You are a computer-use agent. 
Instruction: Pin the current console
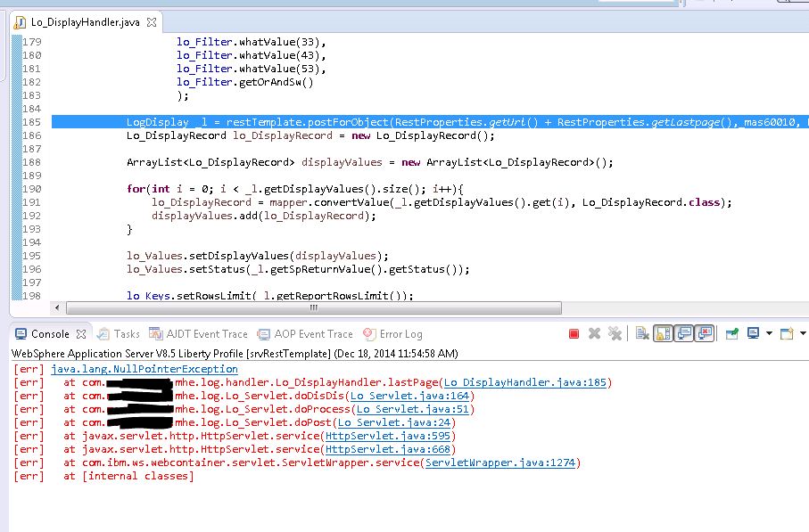coord(731,334)
